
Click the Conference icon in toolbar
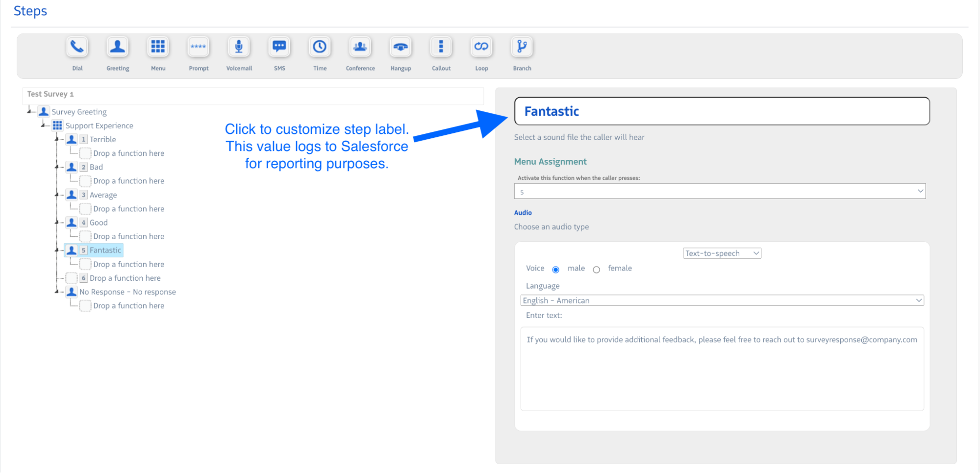[360, 47]
